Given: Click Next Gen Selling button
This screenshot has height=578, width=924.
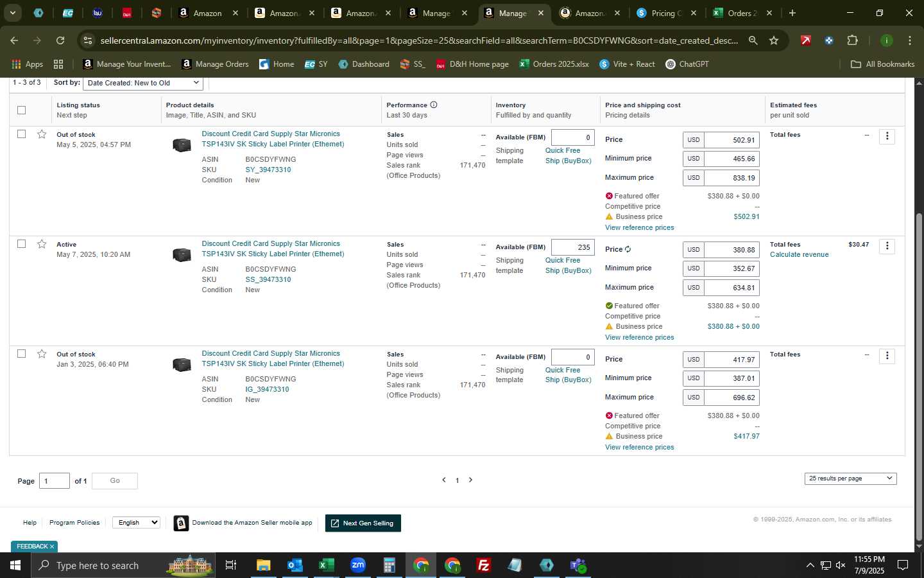Looking at the screenshot, I should (x=363, y=523).
